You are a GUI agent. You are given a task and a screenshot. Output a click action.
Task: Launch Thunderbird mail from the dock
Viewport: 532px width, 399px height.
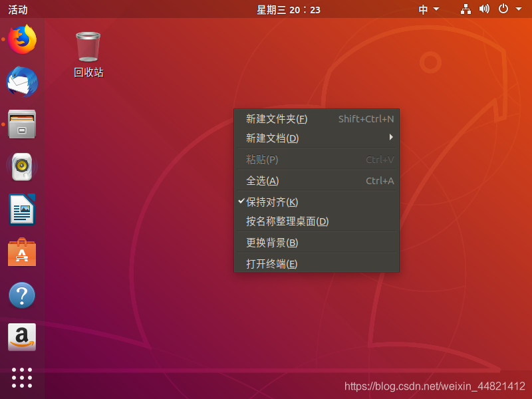tap(22, 82)
